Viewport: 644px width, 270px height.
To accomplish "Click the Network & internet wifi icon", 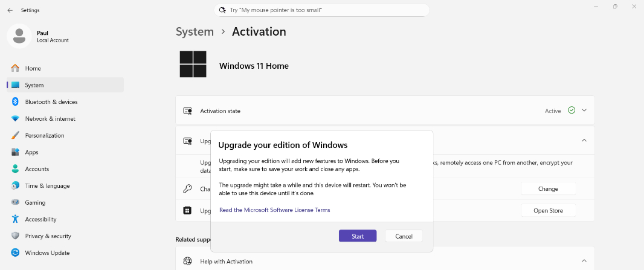I will 15,118.
